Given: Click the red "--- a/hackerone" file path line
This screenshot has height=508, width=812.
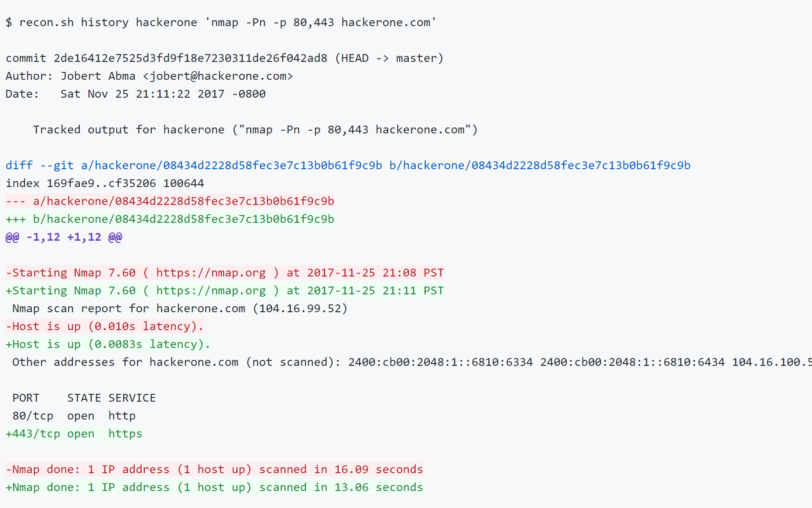Looking at the screenshot, I should 170,201.
